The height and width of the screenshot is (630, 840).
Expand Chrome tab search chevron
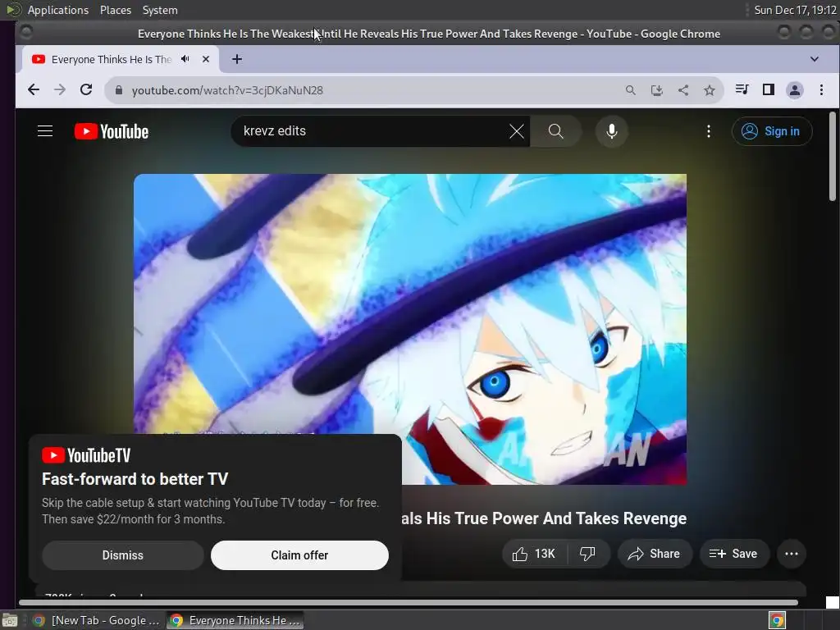click(815, 59)
